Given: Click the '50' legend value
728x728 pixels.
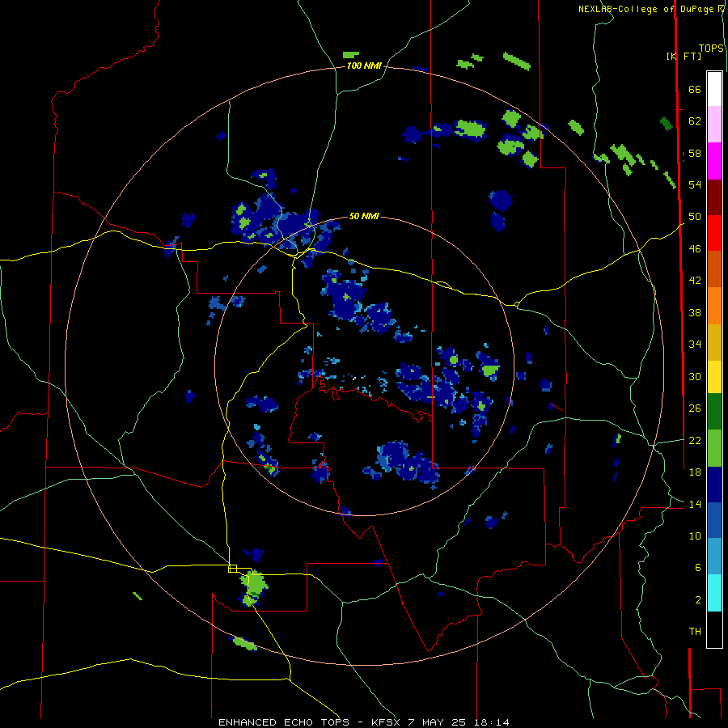Looking at the screenshot, I should [695, 217].
